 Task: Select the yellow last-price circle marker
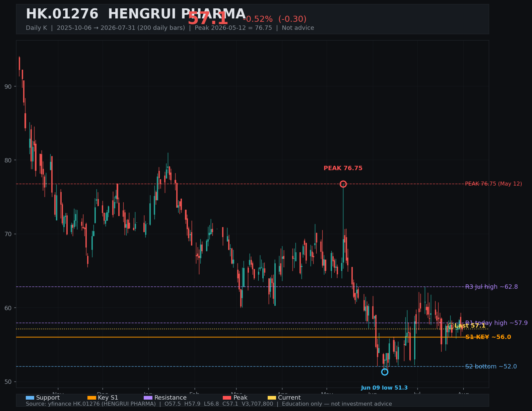tap(451, 326)
